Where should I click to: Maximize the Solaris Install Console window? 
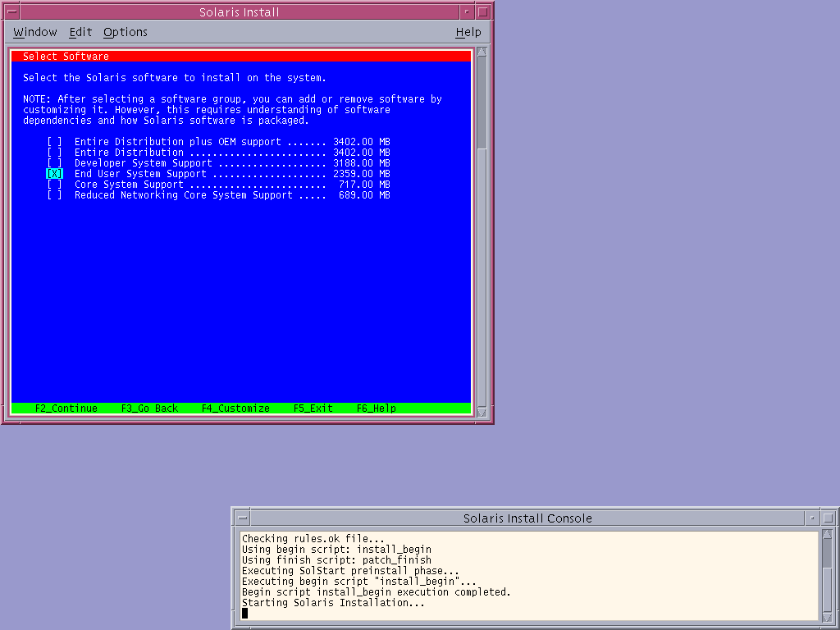tap(829, 518)
